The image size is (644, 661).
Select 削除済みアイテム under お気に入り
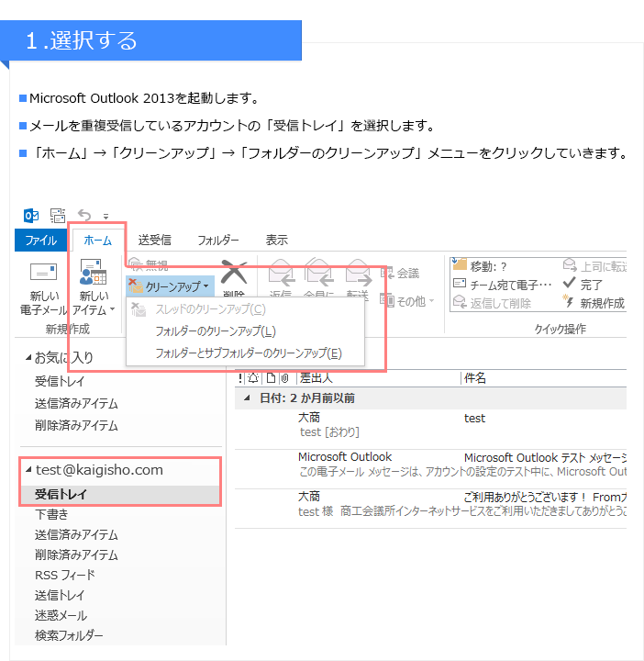(x=76, y=425)
